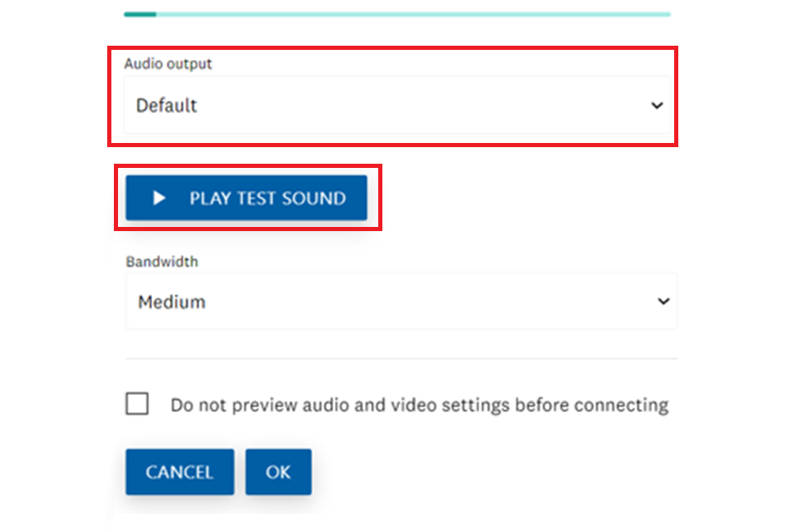The height and width of the screenshot is (532, 798).
Task: Click the light teal unfilled part of level bar
Action: [x=416, y=14]
